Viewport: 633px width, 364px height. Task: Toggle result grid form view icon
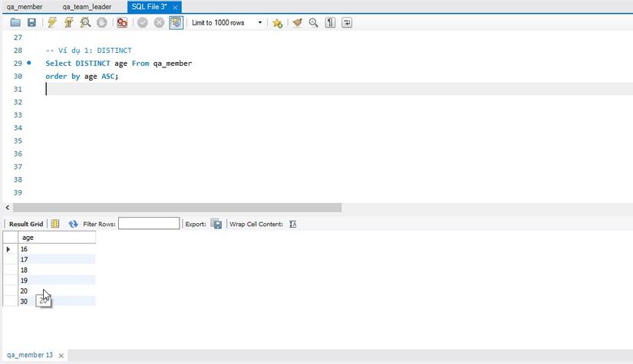55,224
